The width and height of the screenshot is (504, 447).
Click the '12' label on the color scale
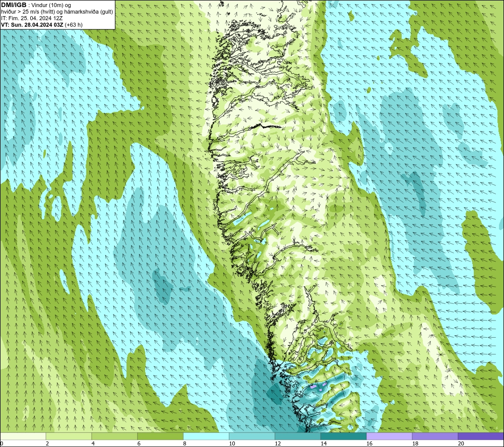278,443
